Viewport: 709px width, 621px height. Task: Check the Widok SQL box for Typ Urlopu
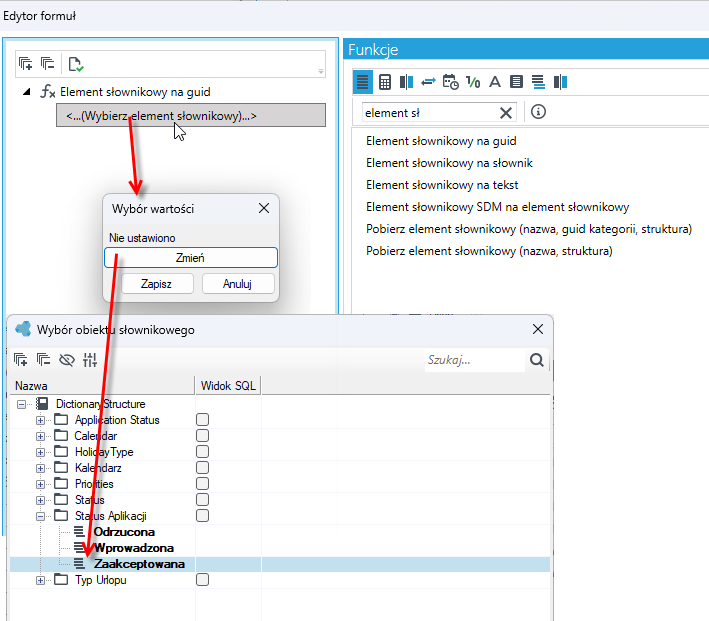[203, 580]
